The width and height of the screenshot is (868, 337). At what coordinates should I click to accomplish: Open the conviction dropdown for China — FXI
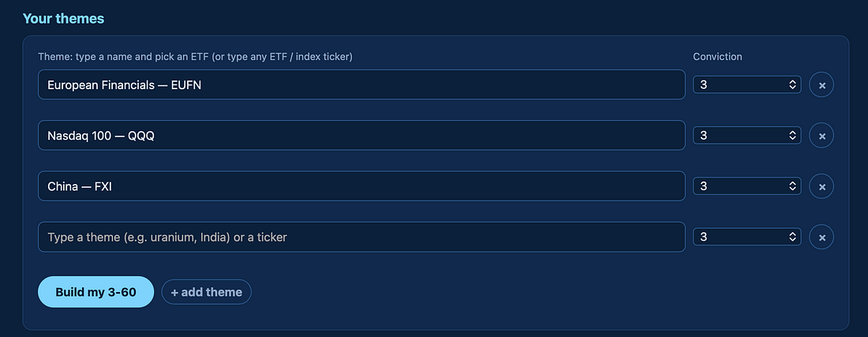(746, 186)
